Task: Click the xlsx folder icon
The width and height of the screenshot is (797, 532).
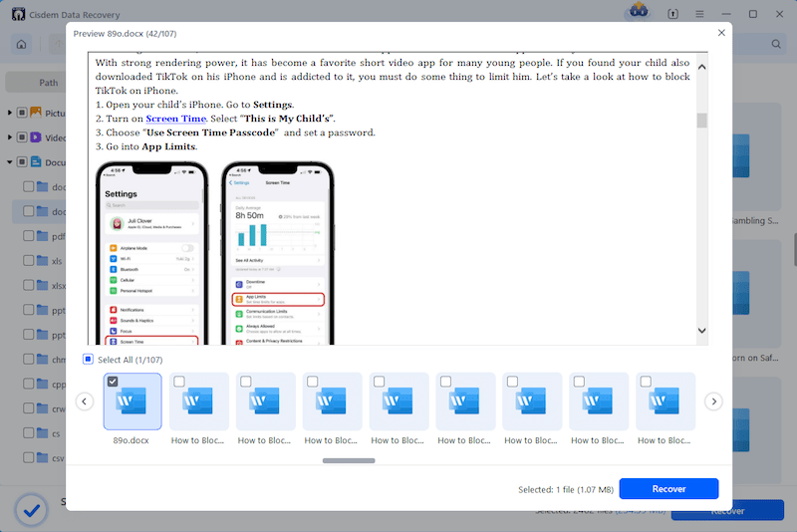Action: [x=43, y=285]
